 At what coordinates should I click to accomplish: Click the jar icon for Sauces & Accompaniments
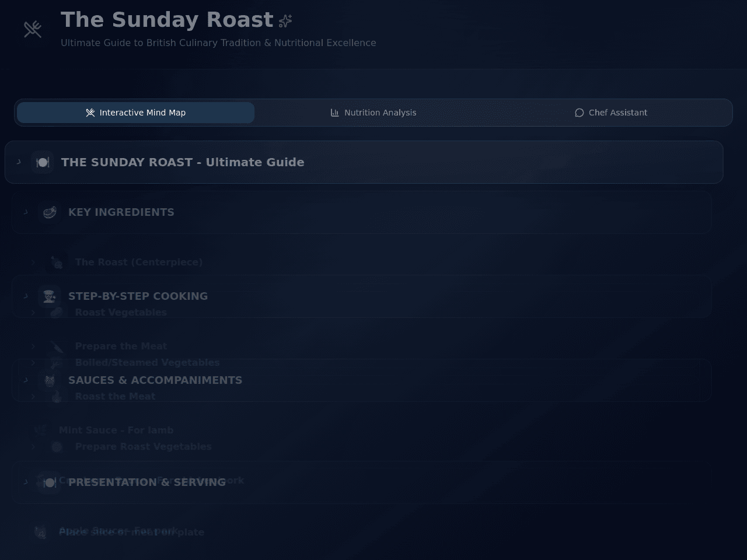pyautogui.click(x=50, y=380)
